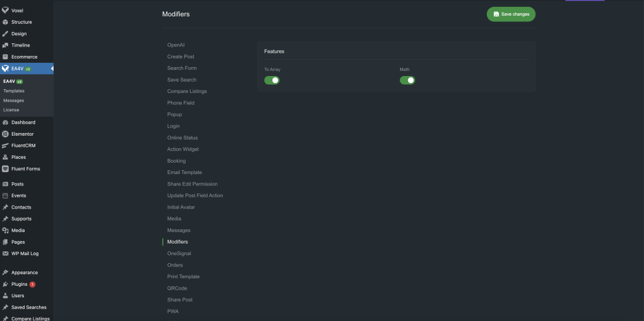Go to the License submenu page

(11, 110)
